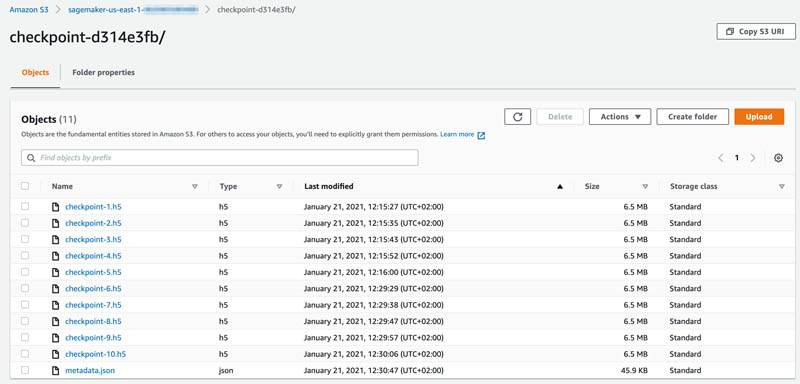Click the 12:30:47 last modified timestamp

[x=373, y=370]
